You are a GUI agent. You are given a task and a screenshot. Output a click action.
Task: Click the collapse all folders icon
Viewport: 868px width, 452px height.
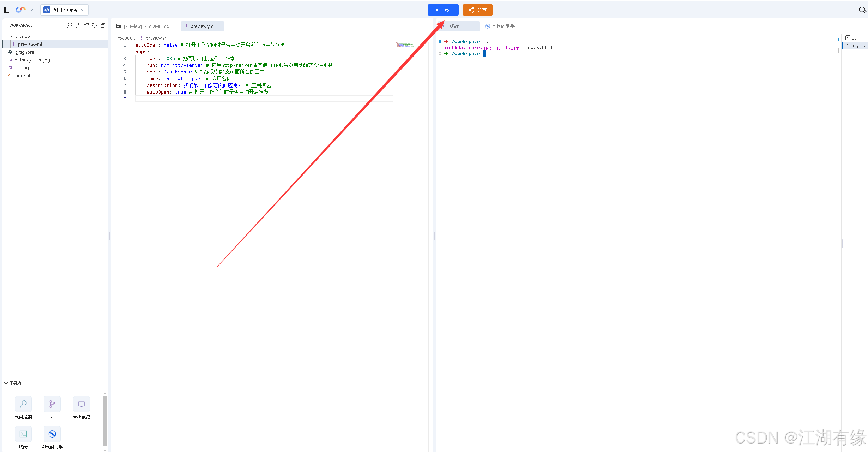click(103, 25)
